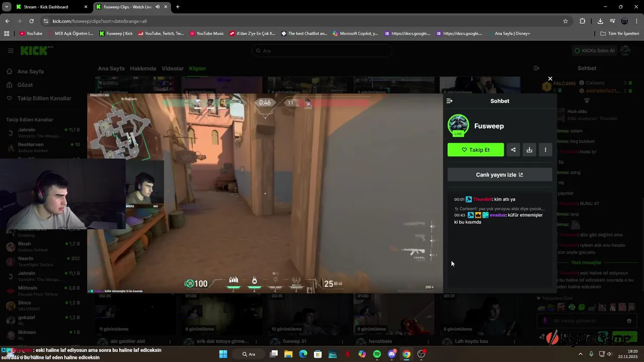Screen dimensions: 644x362
Task: Open Fusweep's channel avatar with LIVE badge
Action: [458, 126]
